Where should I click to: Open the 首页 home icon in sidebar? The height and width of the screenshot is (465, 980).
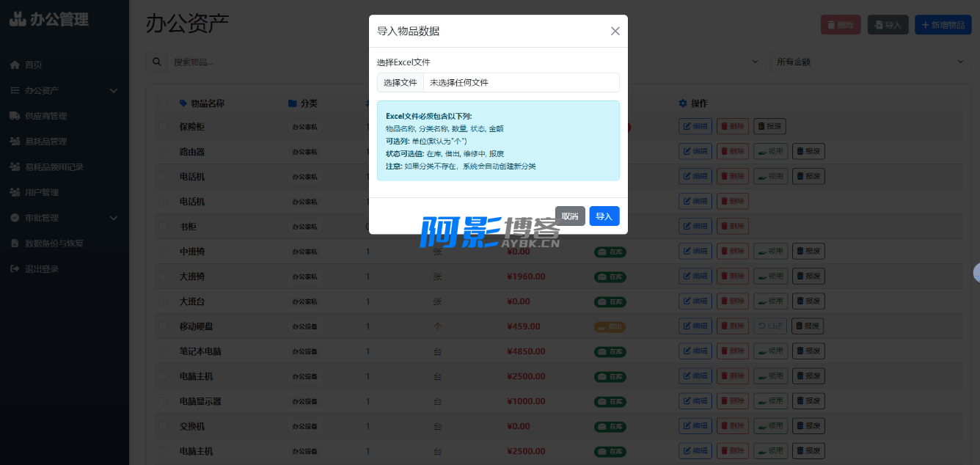click(15, 65)
